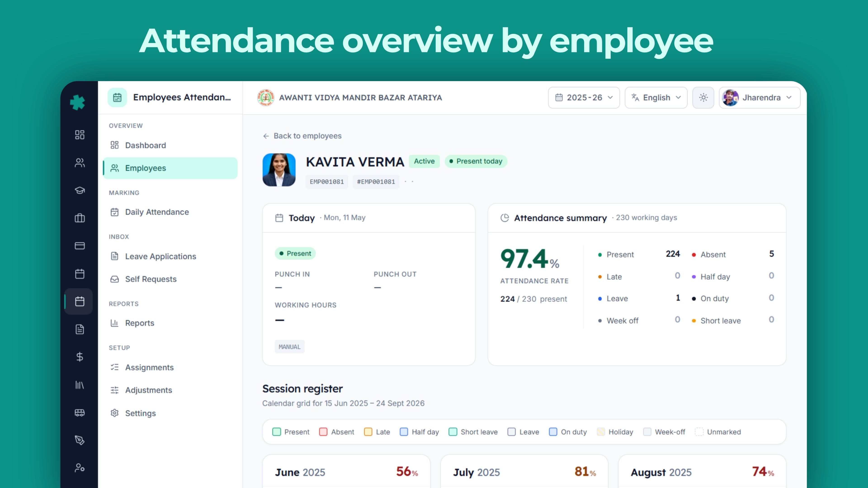This screenshot has width=868, height=488.
Task: Click the Unmarked legend swatch
Action: [699, 432]
